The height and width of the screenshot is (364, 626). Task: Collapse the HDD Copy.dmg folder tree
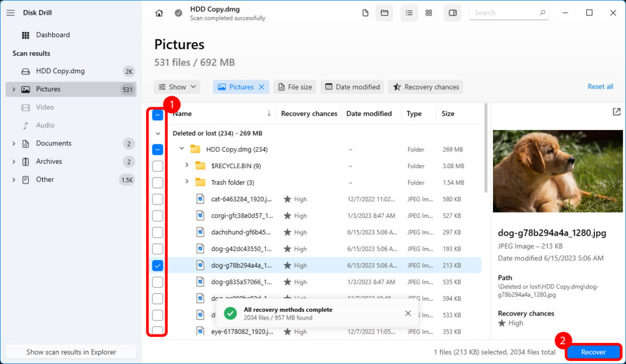181,149
